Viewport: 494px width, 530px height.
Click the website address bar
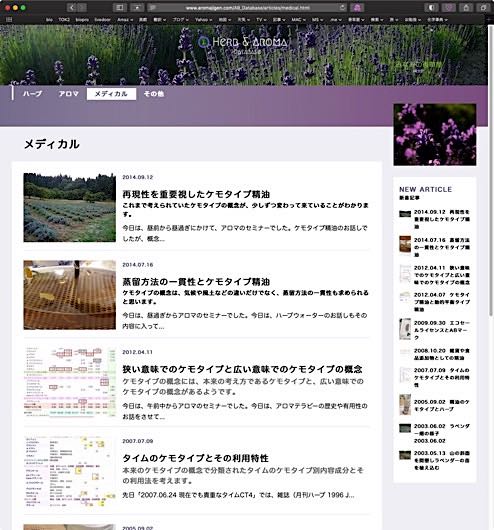click(x=248, y=7)
